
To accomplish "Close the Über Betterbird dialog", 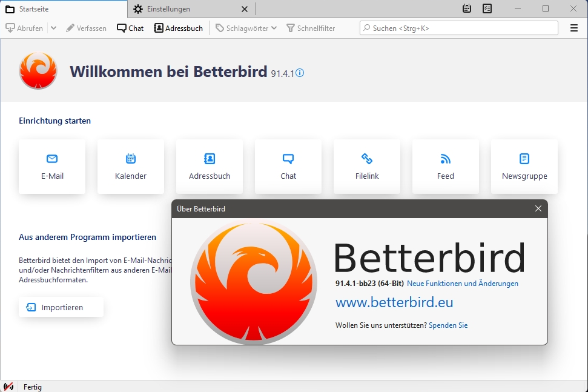I will pyautogui.click(x=538, y=208).
